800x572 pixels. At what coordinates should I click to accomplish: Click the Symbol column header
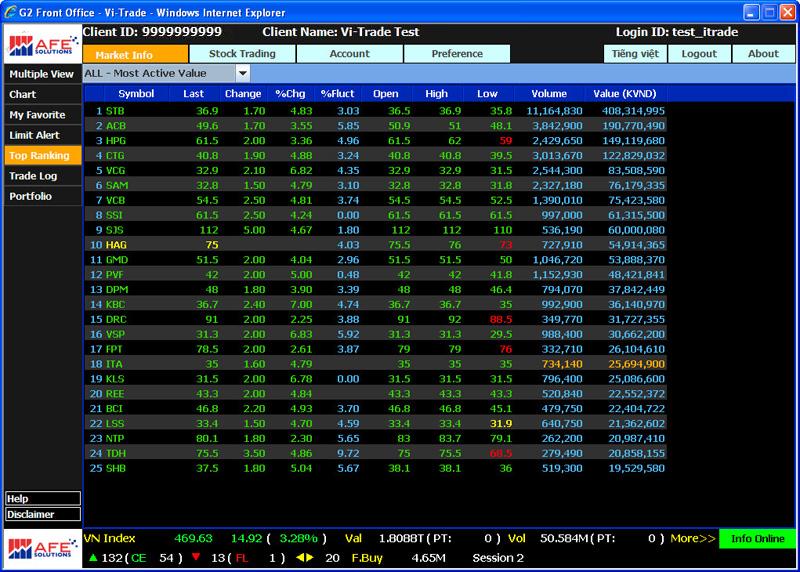click(136, 94)
